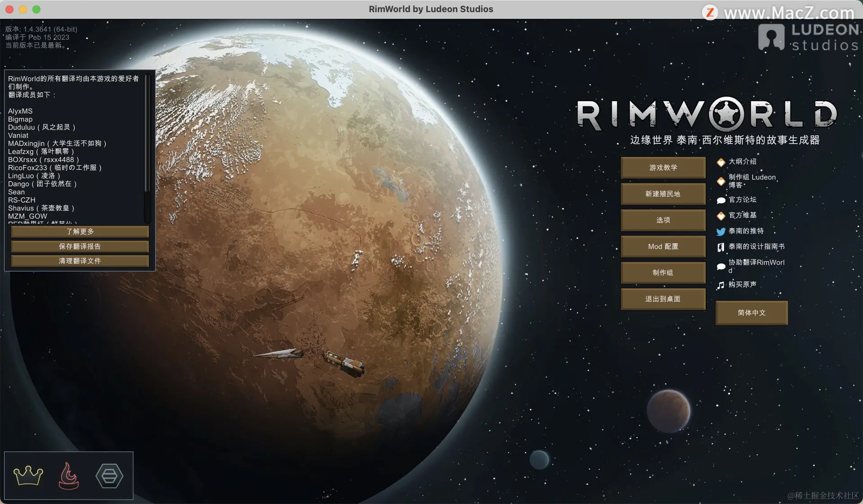Image resolution: width=863 pixels, height=504 pixels.
Task: Start 游戏教学 tutorial from main menu
Action: [x=663, y=168]
